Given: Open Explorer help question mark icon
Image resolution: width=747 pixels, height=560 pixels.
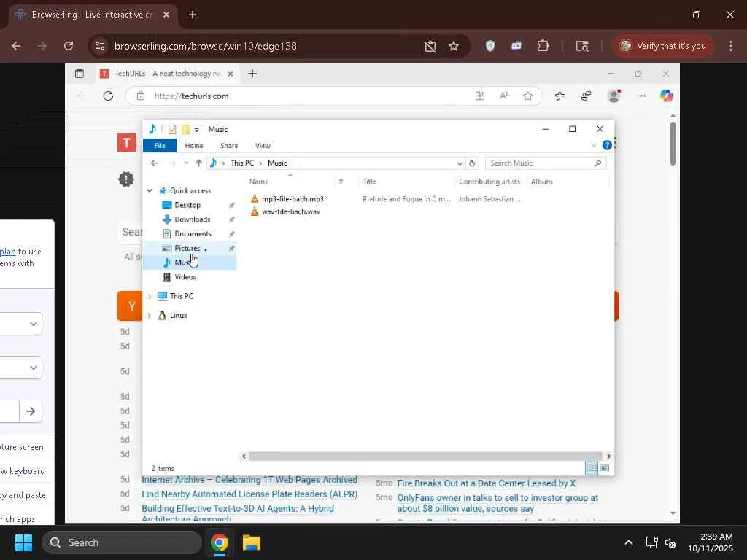Looking at the screenshot, I should (x=607, y=145).
